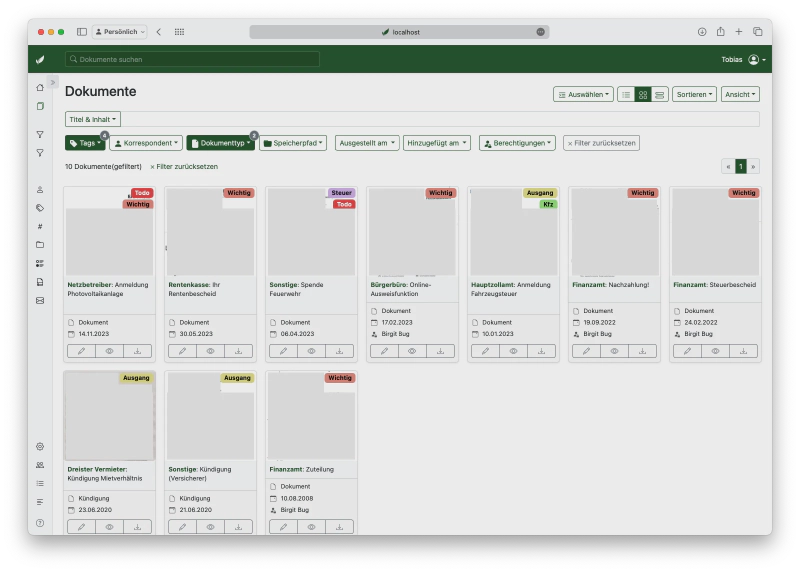Switch to large cards view mode
This screenshot has width=800, height=572.
pos(660,94)
